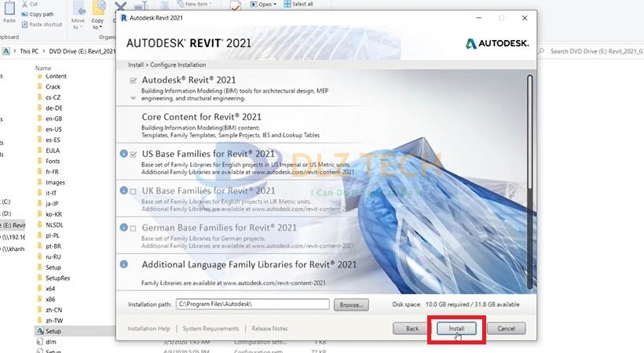Open the System Requirements link
The width and height of the screenshot is (644, 353).
(210, 329)
